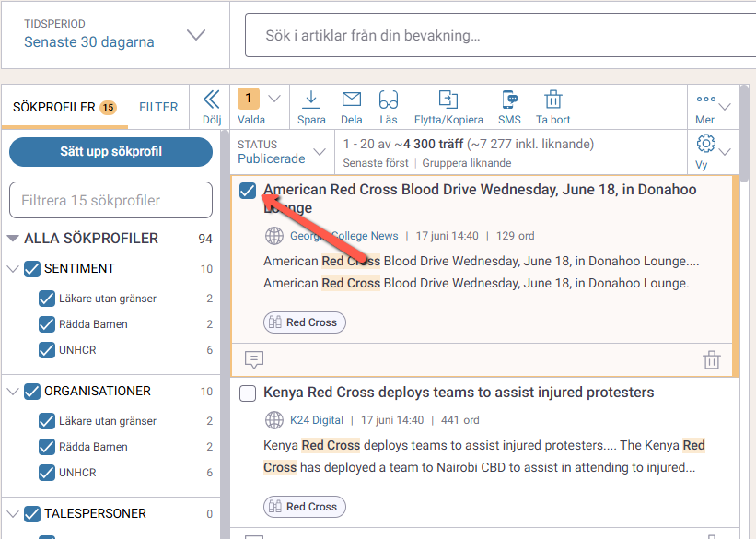Click the Flytta/Kopiera icon
756x539 pixels.
click(x=448, y=100)
